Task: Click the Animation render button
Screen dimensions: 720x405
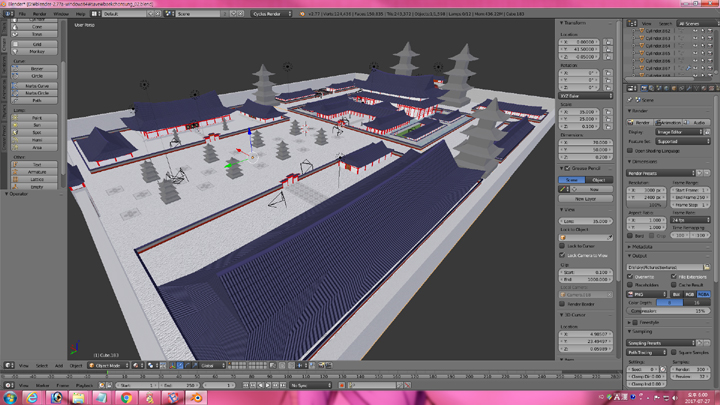Action: [669, 123]
